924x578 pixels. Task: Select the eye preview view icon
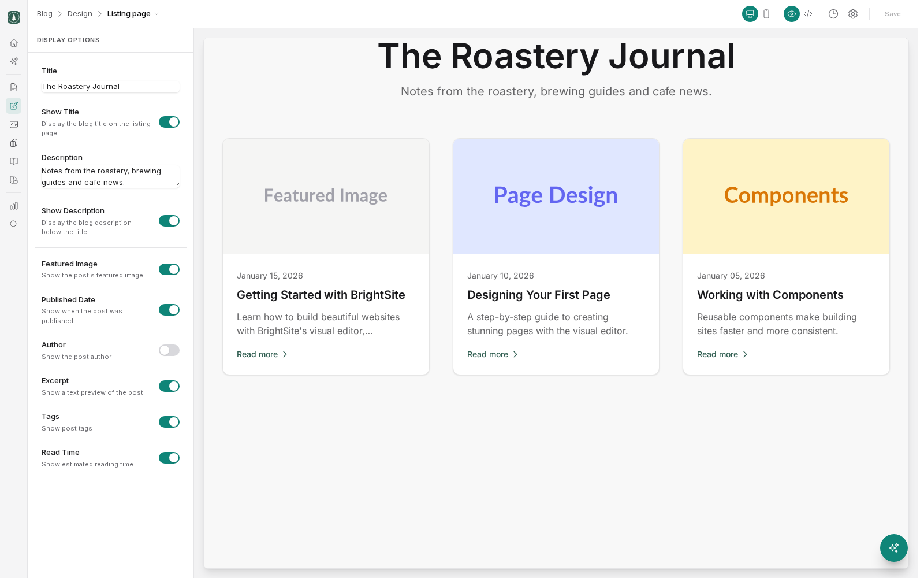(792, 14)
